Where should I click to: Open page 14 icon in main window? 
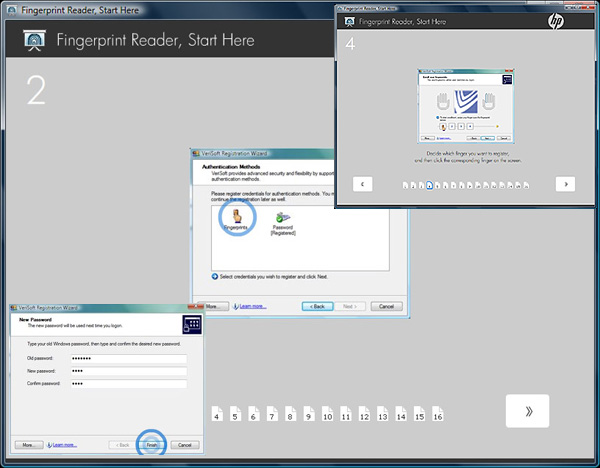coord(401,414)
